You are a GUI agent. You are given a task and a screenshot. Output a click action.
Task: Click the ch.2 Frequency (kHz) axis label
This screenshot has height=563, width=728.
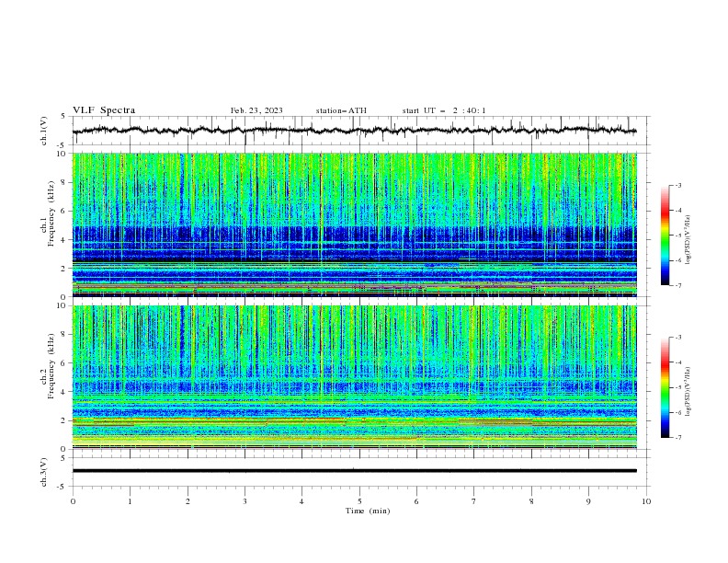(x=47, y=366)
